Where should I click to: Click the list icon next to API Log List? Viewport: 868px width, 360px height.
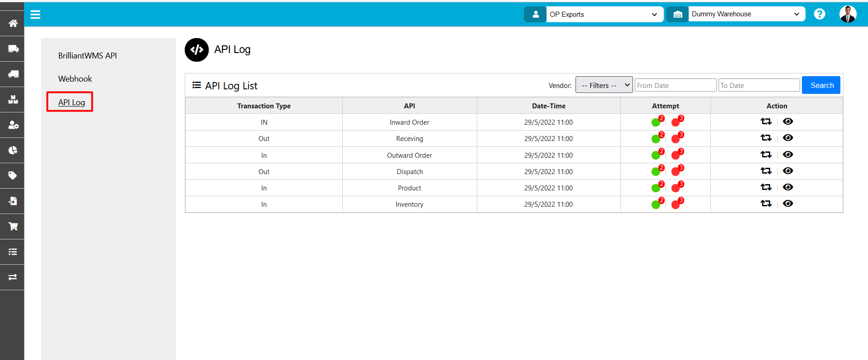pyautogui.click(x=197, y=85)
